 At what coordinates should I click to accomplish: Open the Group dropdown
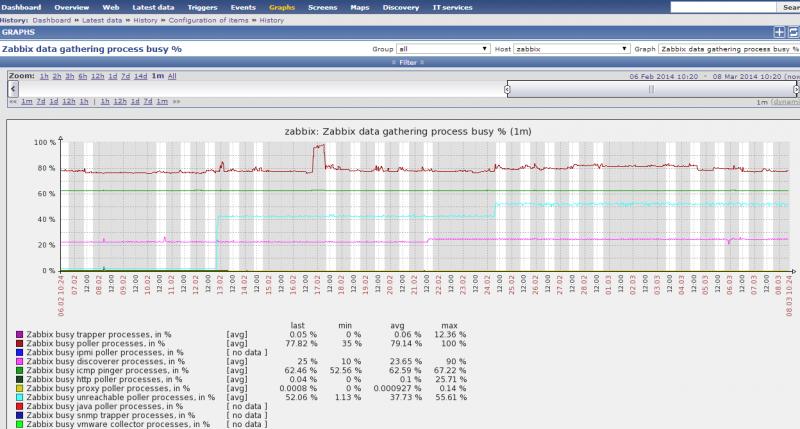[x=443, y=48]
